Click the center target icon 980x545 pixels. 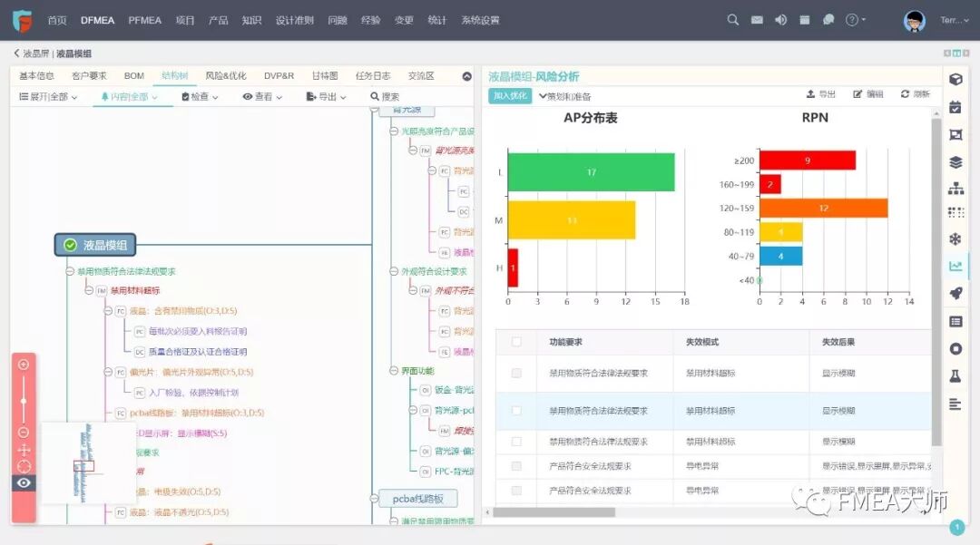tap(24, 466)
